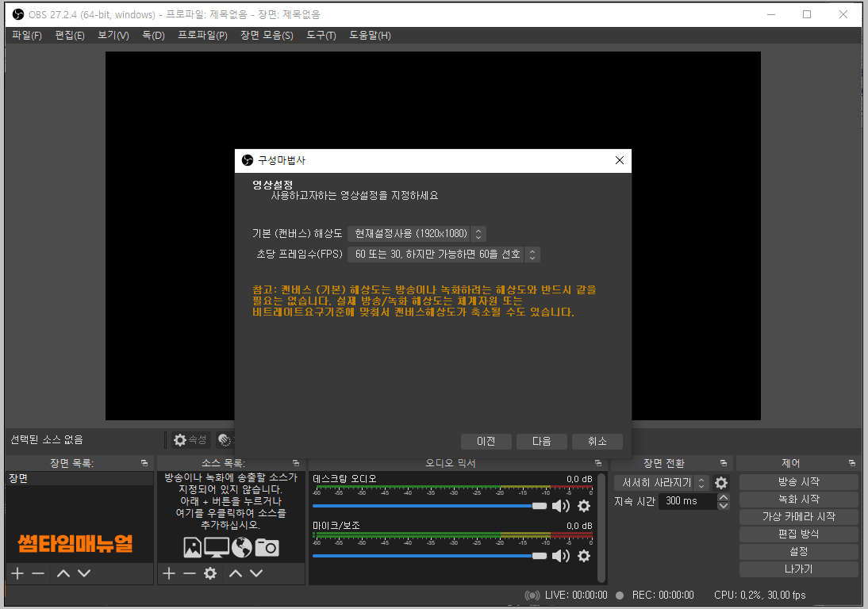868x609 pixels.
Task: Click the 이전 button in the wizard
Action: click(486, 442)
